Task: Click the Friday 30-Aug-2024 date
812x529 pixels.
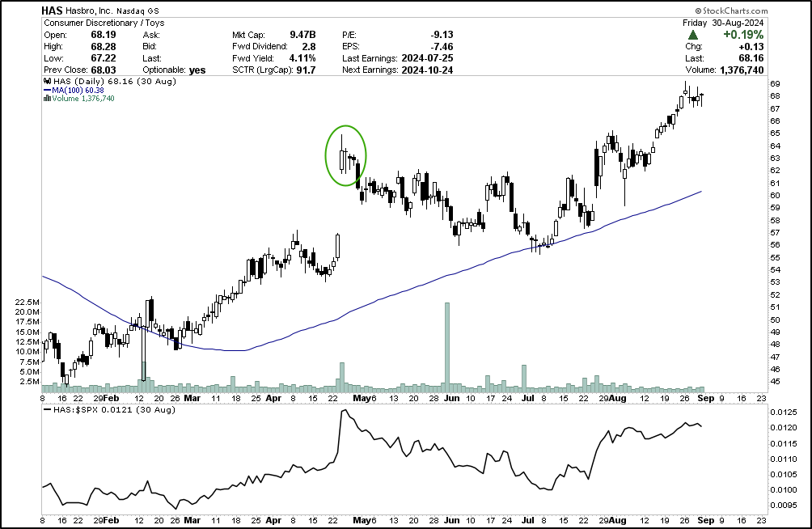Action: click(x=723, y=23)
